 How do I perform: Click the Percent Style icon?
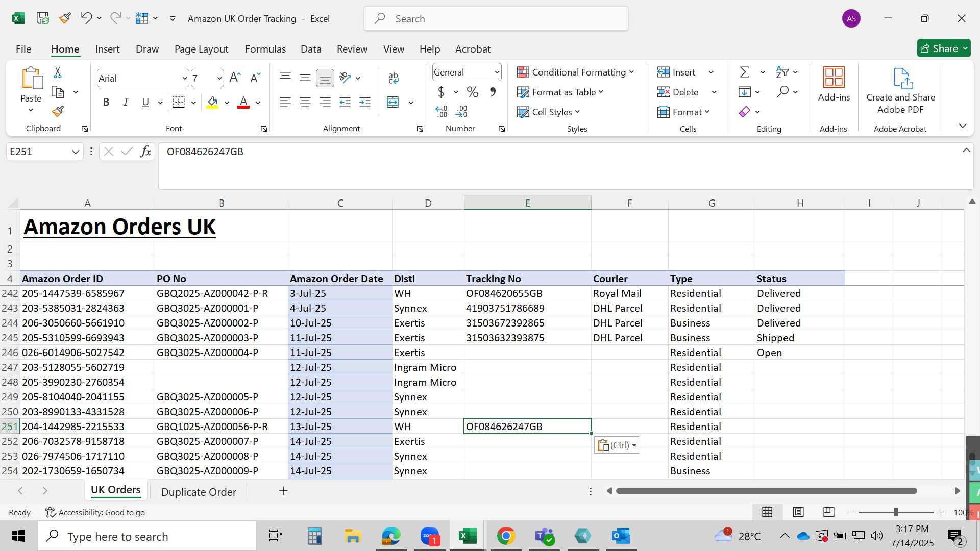click(x=473, y=92)
